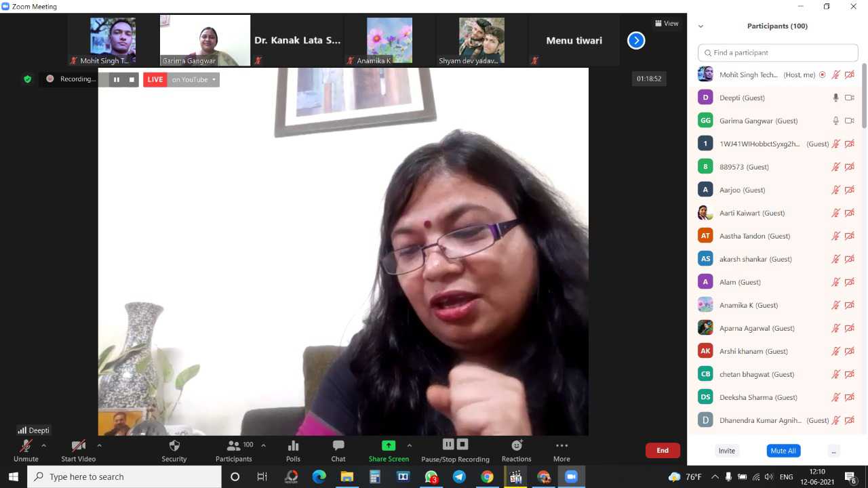This screenshot has height=488, width=868.
Task: Stop recording using top-left indicator button
Action: tap(132, 79)
